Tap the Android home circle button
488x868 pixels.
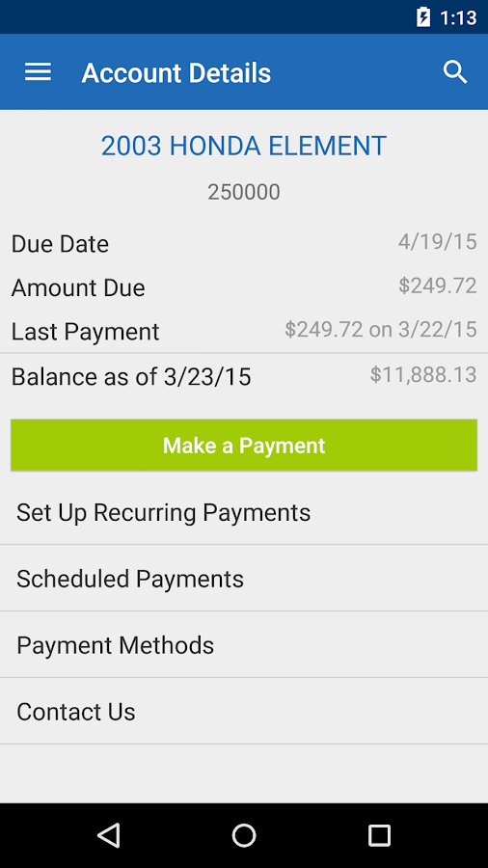pyautogui.click(x=244, y=835)
